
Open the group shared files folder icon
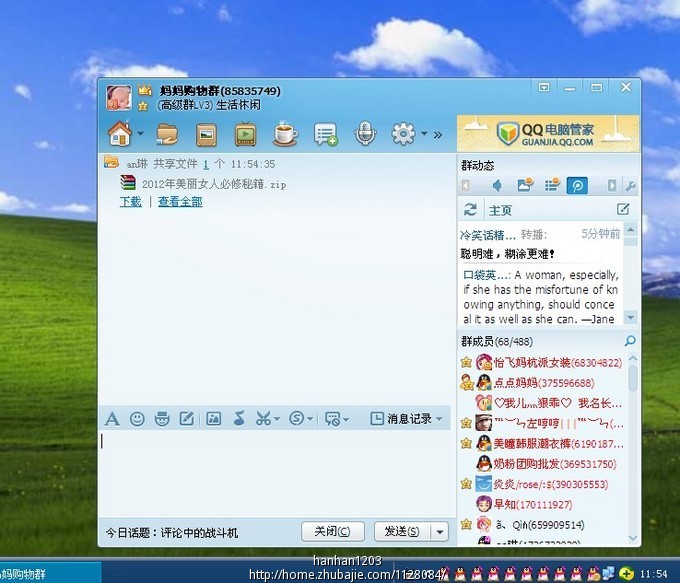pos(167,134)
